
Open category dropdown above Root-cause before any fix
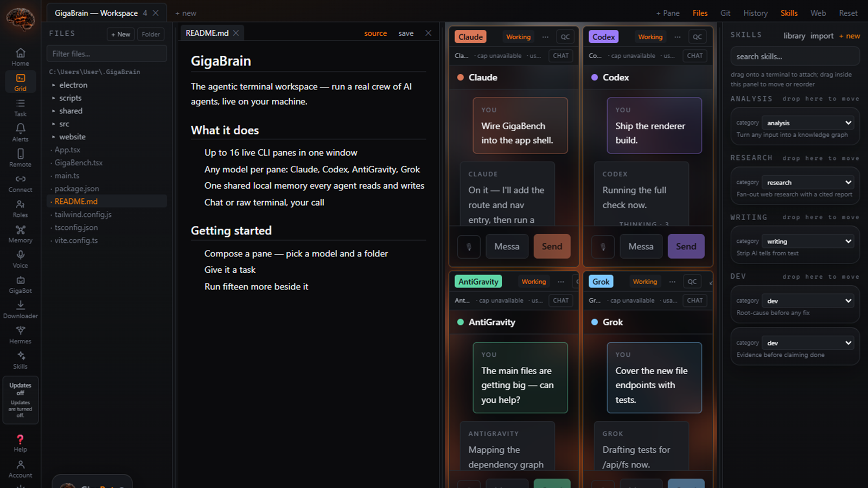tap(808, 301)
